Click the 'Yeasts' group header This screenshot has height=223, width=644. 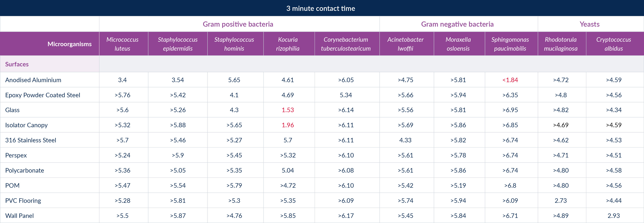(590, 24)
